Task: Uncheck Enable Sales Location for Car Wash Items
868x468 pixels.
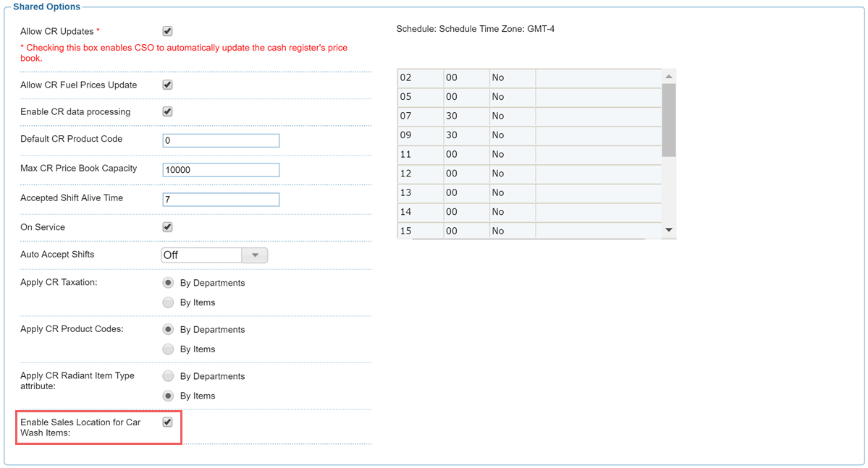Action: coord(167,422)
